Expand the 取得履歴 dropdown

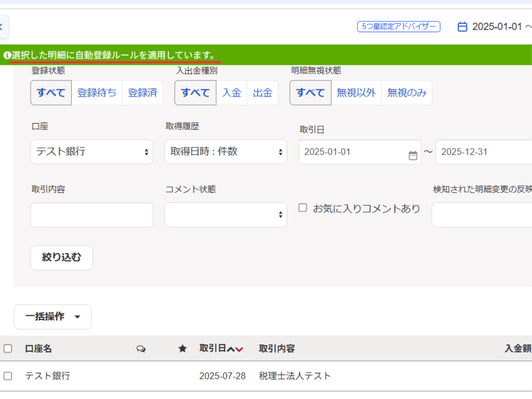pyautogui.click(x=226, y=152)
